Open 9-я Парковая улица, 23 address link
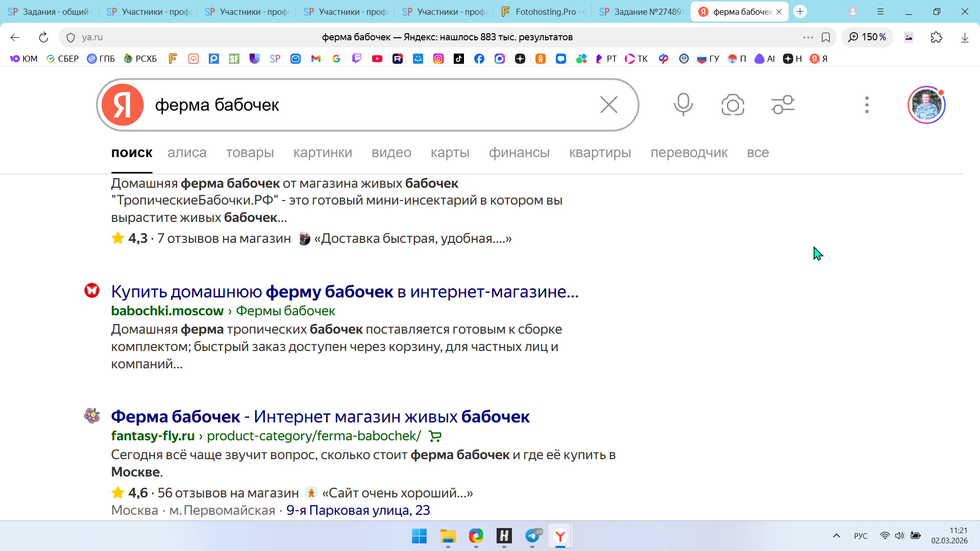Image resolution: width=980 pixels, height=551 pixels. click(x=358, y=510)
